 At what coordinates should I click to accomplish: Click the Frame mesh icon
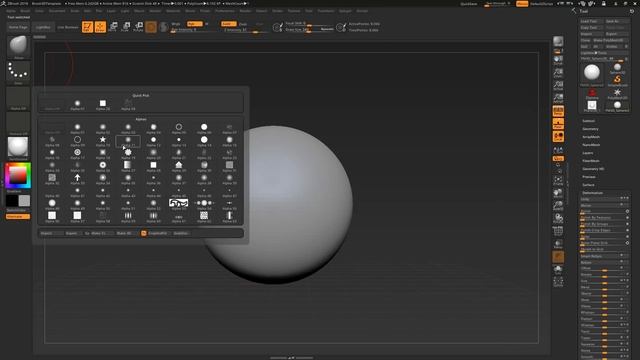coord(558,180)
